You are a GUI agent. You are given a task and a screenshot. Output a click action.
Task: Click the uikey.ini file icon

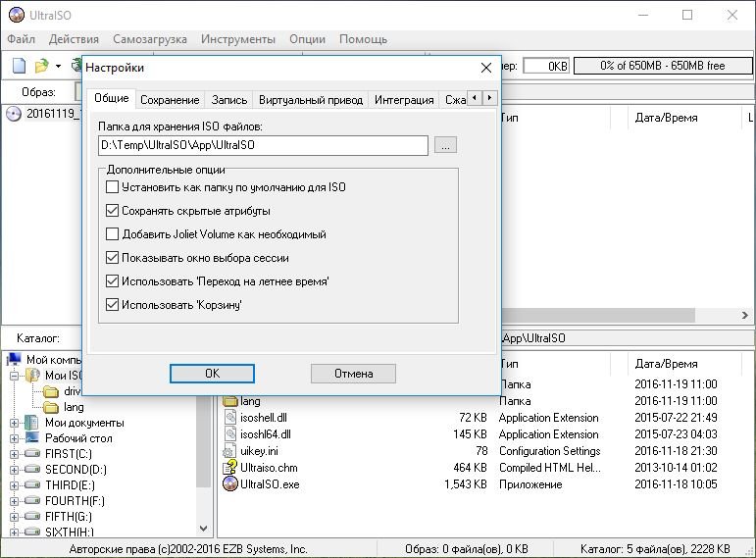[229, 451]
